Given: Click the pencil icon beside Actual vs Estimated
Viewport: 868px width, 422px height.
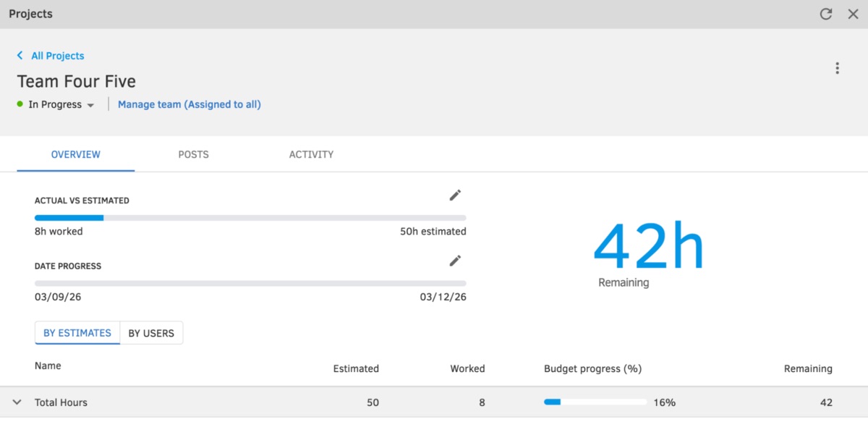Looking at the screenshot, I should pyautogui.click(x=455, y=195).
